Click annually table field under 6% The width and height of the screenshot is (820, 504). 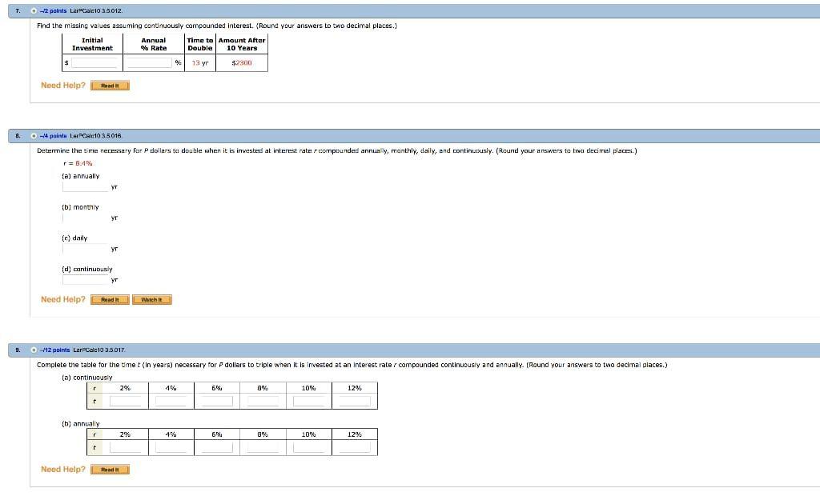pos(217,447)
